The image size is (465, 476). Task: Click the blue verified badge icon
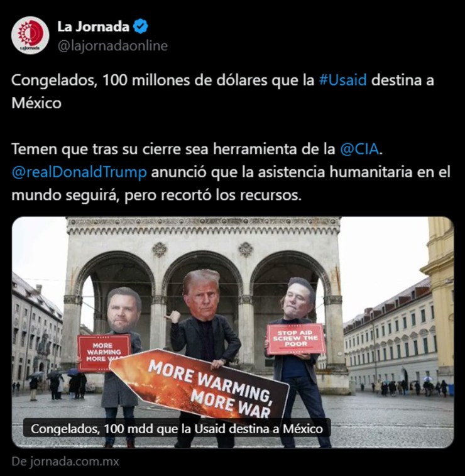(141, 26)
